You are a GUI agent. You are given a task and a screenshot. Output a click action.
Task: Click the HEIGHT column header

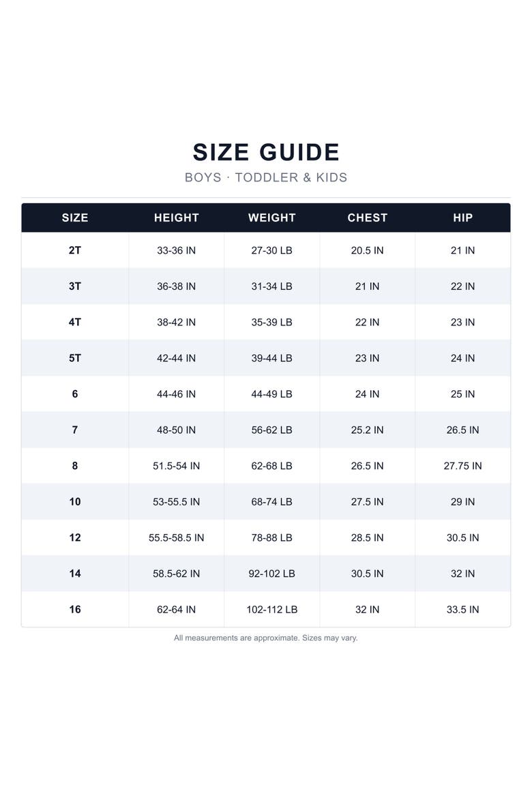click(x=176, y=218)
